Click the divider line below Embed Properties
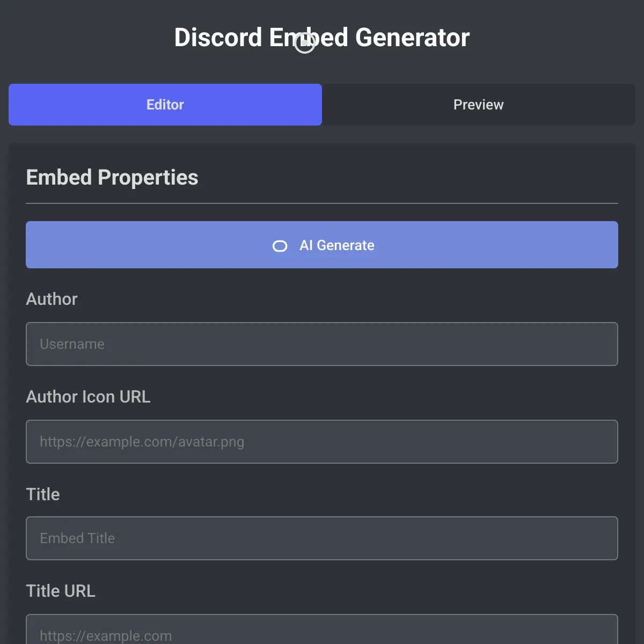The image size is (644, 644). point(322,203)
